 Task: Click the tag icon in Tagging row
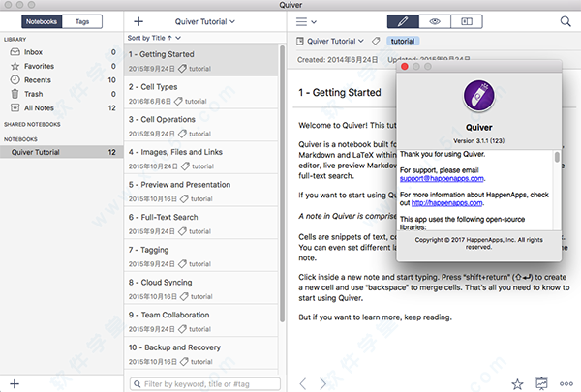pos(182,264)
